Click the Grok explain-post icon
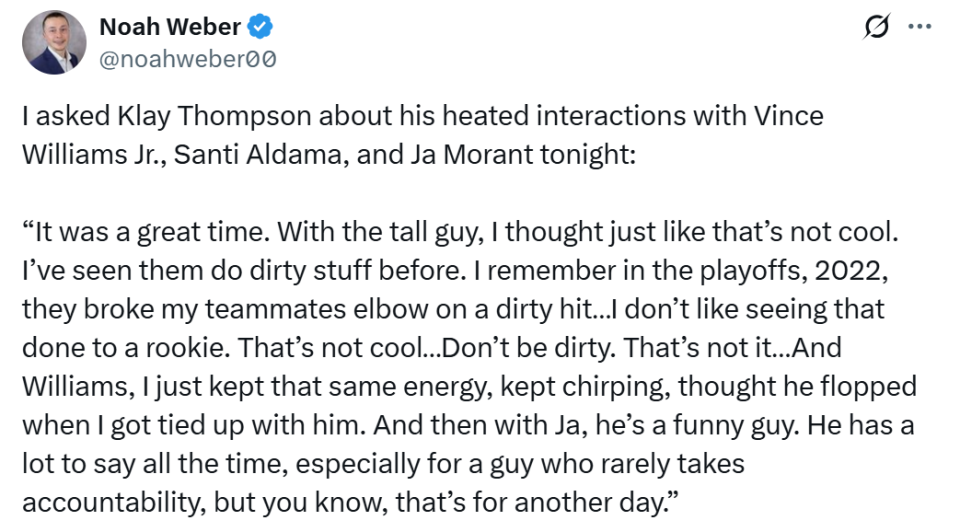This screenshot has width=960, height=532. [x=876, y=28]
